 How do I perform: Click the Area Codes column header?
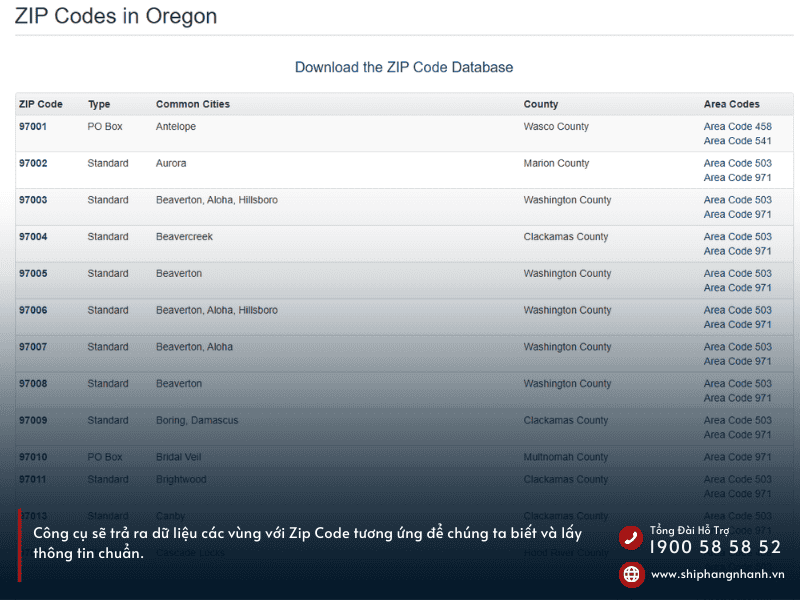coord(732,104)
